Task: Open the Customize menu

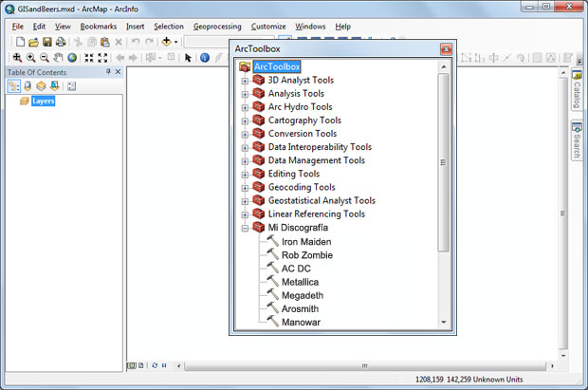Action: [268, 27]
